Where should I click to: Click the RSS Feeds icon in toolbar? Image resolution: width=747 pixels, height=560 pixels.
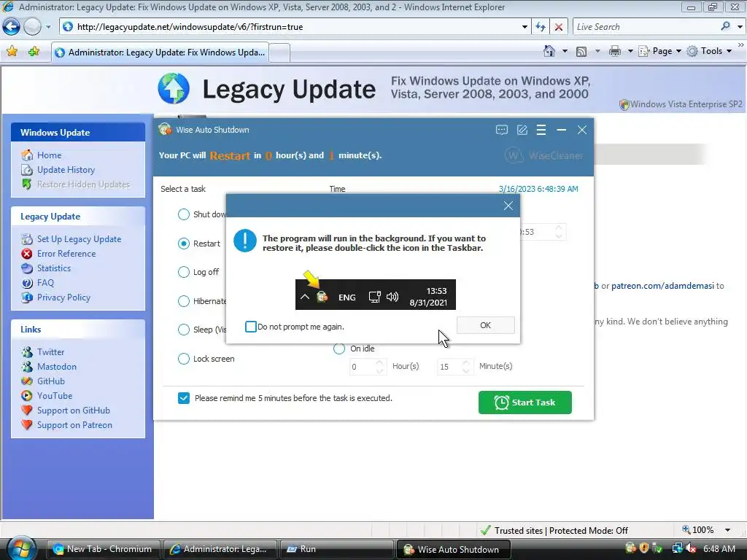581,52
